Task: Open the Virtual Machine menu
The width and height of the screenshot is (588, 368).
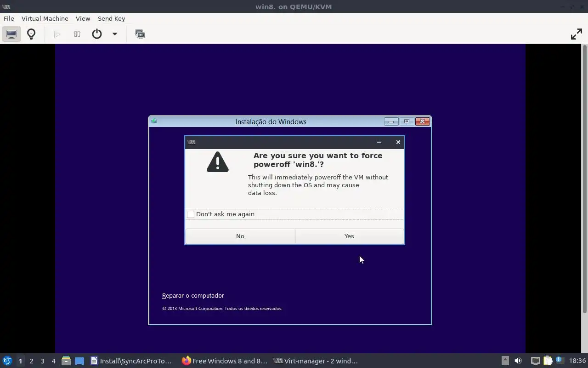Action: 45,18
